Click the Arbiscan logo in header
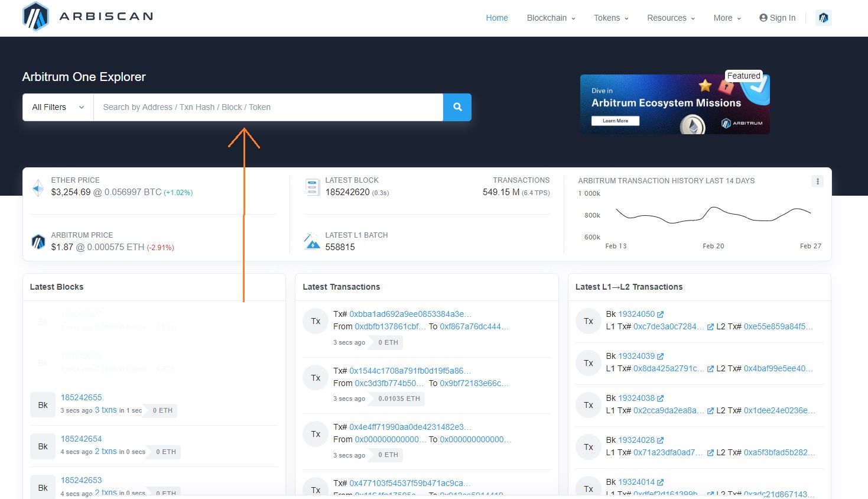This screenshot has height=499, width=868. click(87, 17)
